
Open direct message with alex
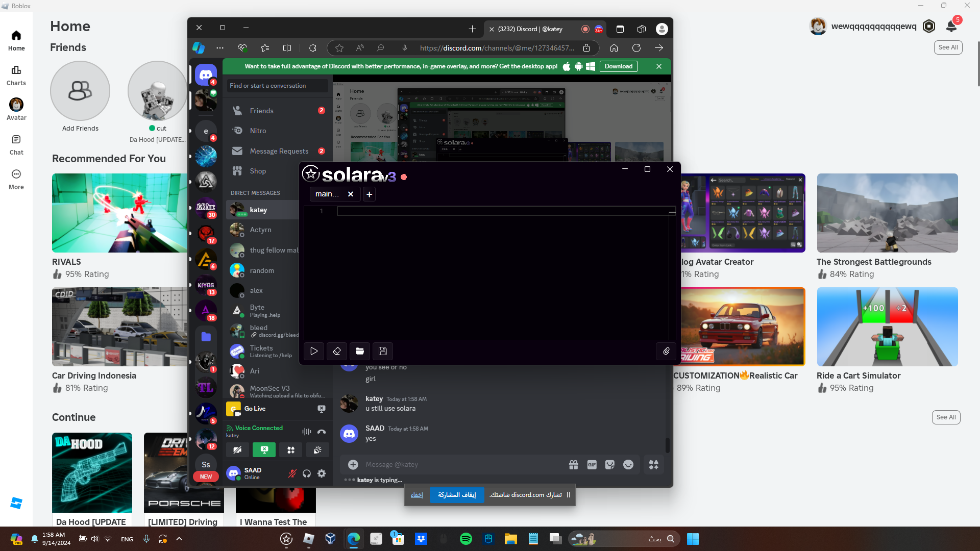(x=263, y=291)
